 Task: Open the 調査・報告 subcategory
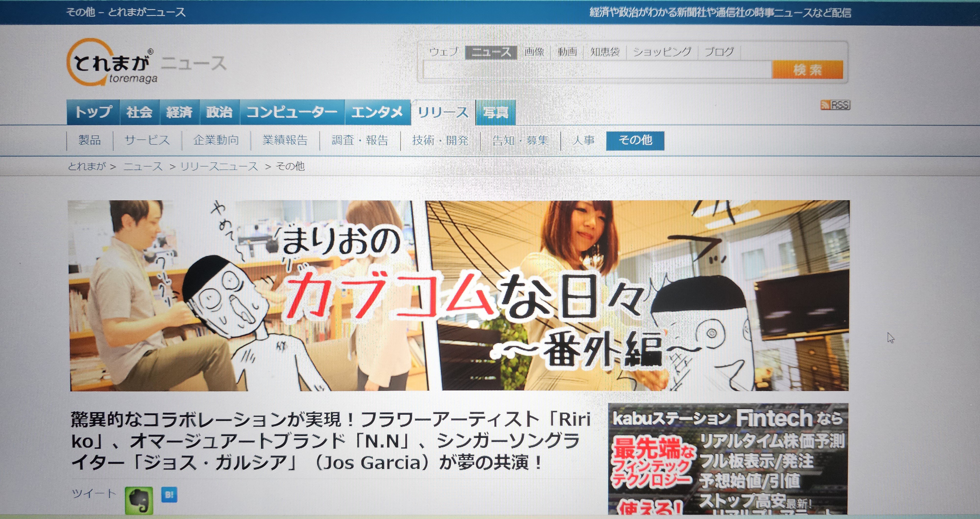click(x=360, y=140)
